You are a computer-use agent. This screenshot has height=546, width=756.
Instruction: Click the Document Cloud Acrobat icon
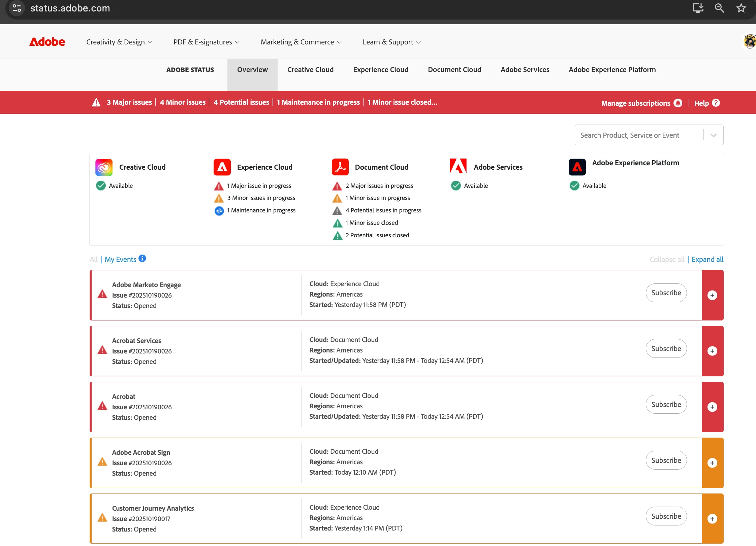[340, 167]
